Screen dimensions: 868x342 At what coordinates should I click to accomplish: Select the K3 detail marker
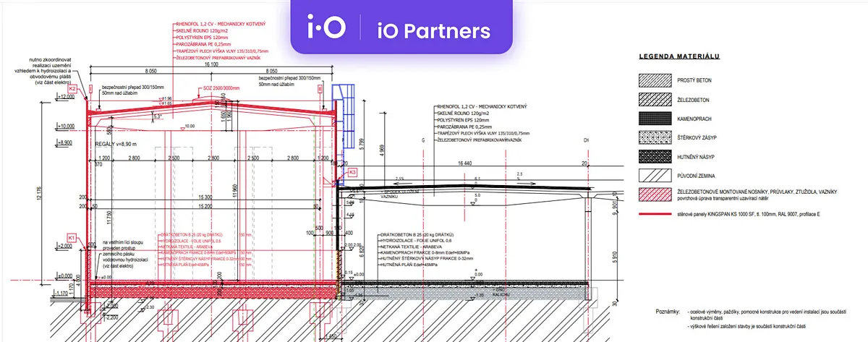click(x=352, y=172)
